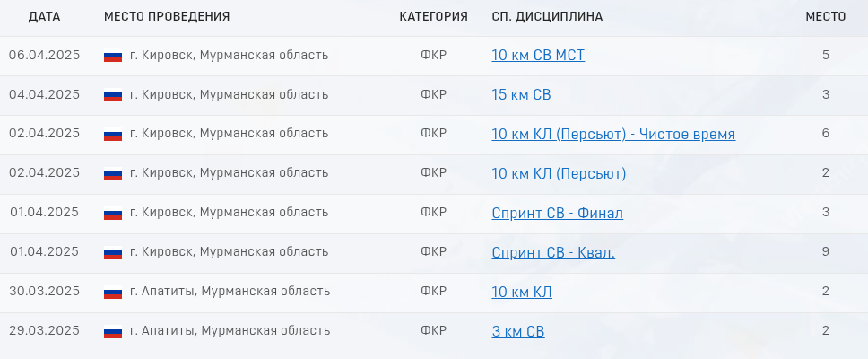
Task: Open the 15 км СВ discipline link
Action: click(522, 95)
